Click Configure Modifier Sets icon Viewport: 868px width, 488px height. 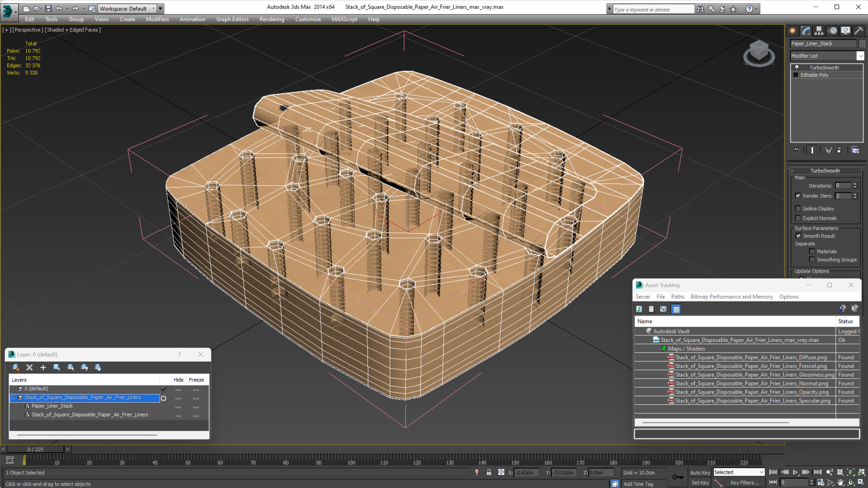click(856, 150)
